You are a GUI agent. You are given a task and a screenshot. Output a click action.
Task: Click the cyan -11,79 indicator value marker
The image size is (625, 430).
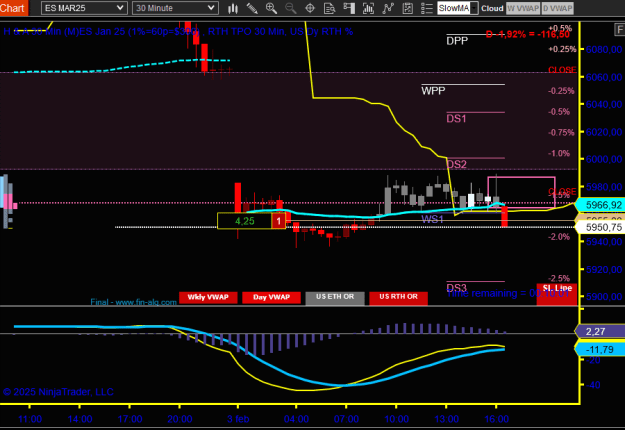point(600,349)
